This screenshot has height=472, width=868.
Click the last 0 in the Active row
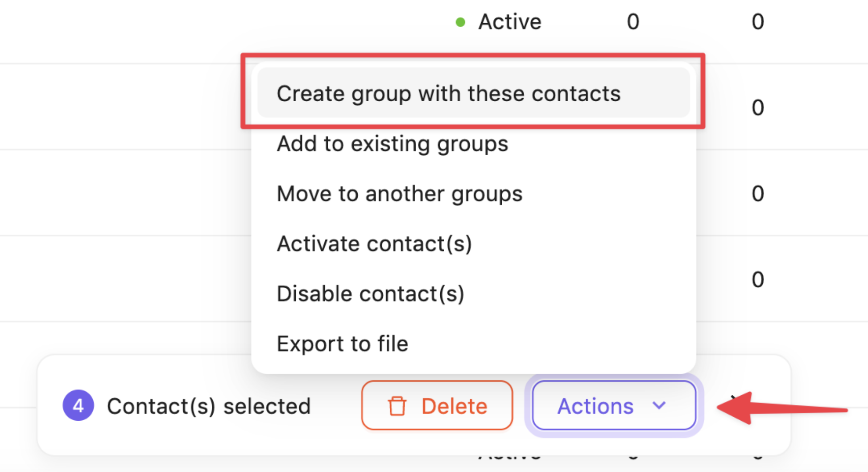click(x=757, y=22)
